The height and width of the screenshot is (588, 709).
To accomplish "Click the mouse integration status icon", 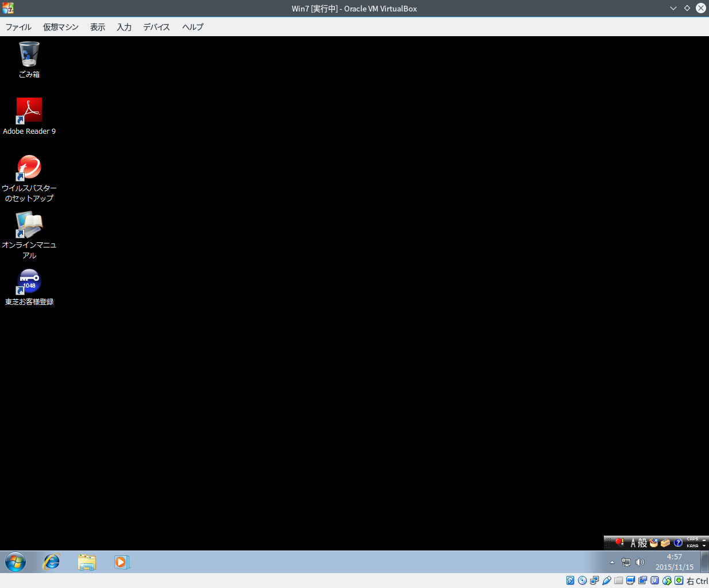I will 667,581.
